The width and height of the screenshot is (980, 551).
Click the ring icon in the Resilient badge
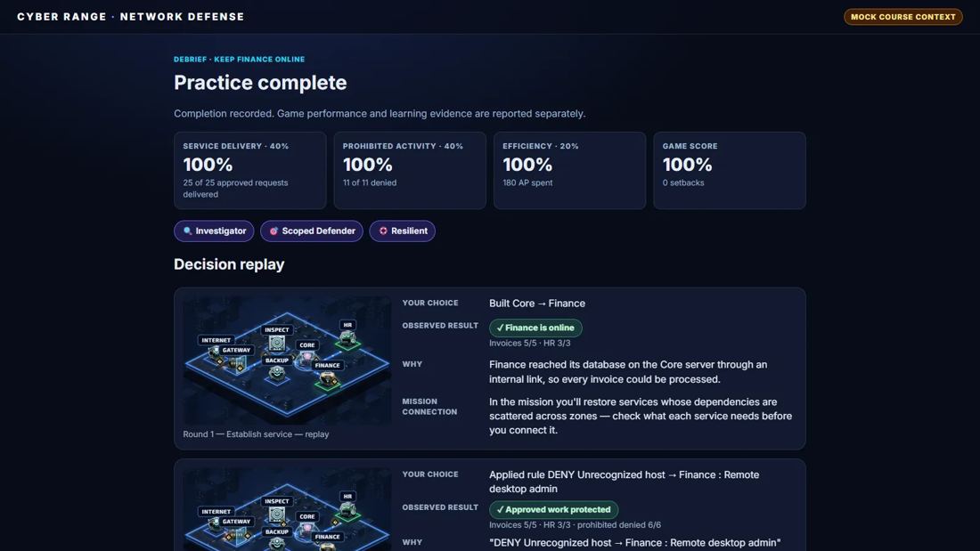383,231
